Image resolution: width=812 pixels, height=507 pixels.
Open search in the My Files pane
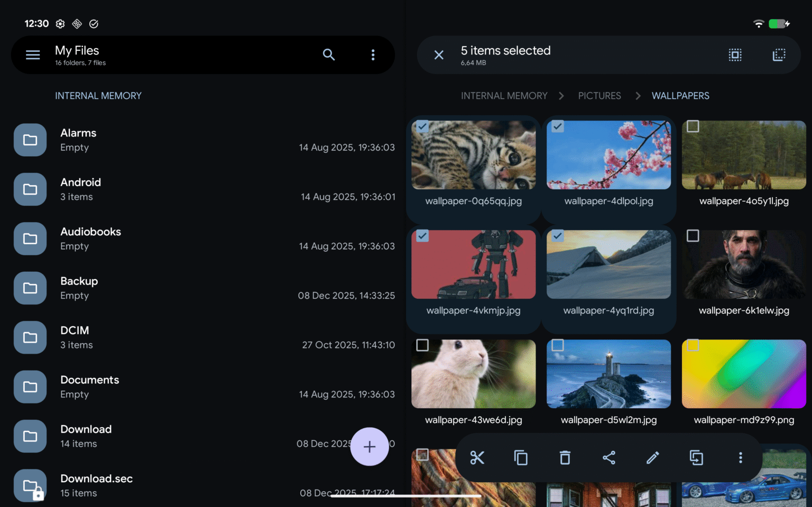click(x=329, y=54)
